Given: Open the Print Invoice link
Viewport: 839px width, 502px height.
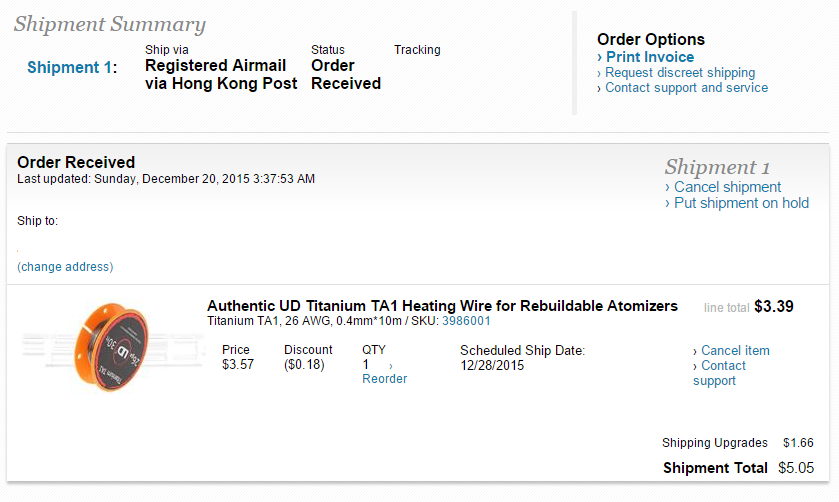Looking at the screenshot, I should pyautogui.click(x=650, y=57).
